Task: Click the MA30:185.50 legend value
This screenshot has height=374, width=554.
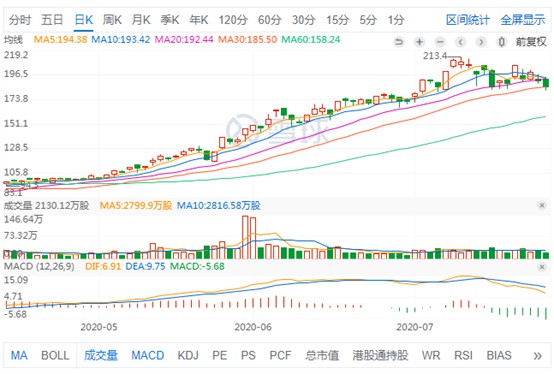Action: 247,39
